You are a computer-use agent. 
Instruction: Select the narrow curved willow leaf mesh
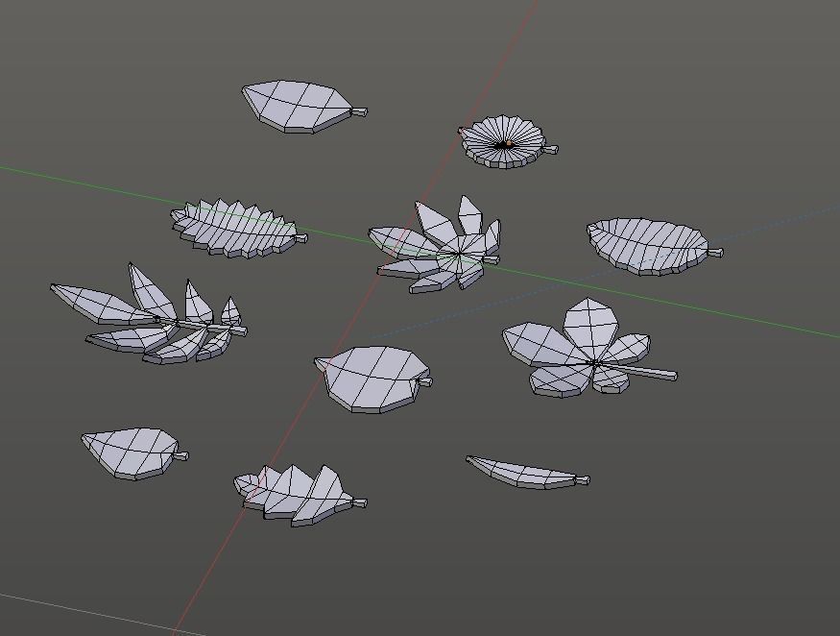528,473
